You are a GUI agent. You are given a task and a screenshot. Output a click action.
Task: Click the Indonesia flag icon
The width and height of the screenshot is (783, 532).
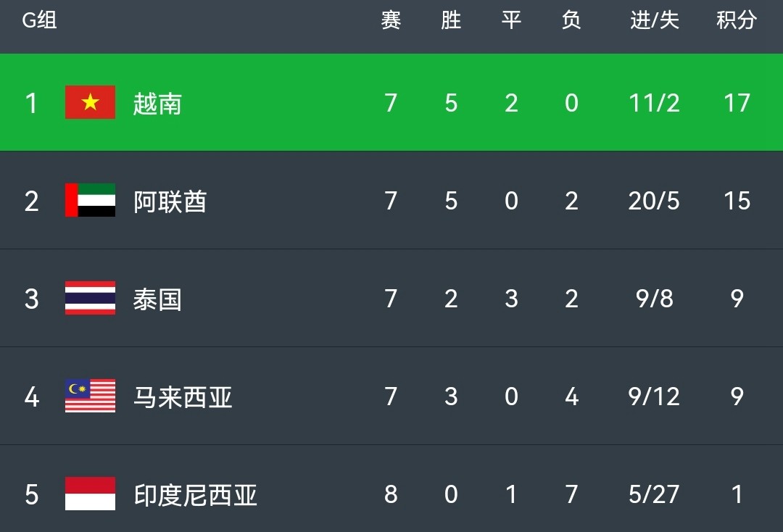pyautogui.click(x=90, y=494)
